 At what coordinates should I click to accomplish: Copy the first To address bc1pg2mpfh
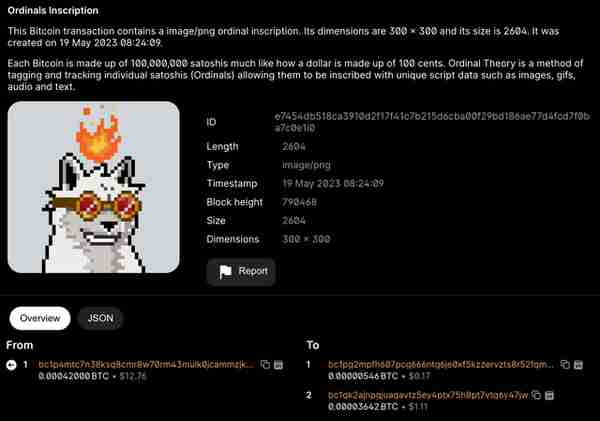[565, 365]
